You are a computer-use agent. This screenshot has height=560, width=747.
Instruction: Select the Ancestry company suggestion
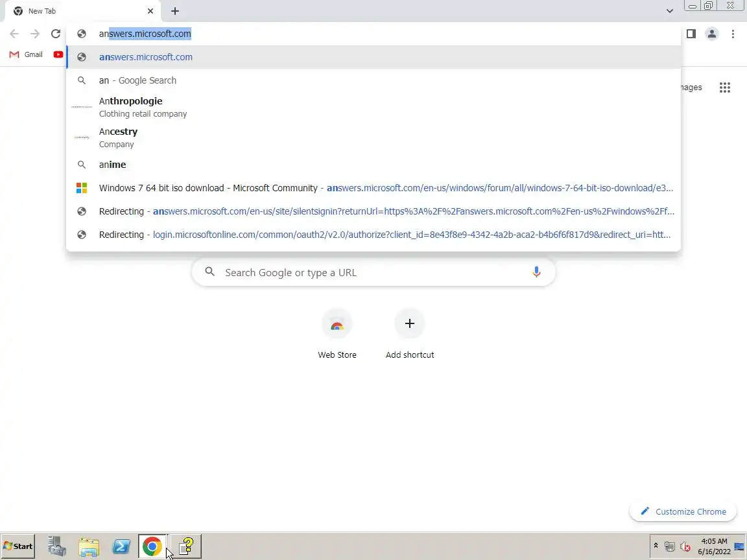coord(373,137)
